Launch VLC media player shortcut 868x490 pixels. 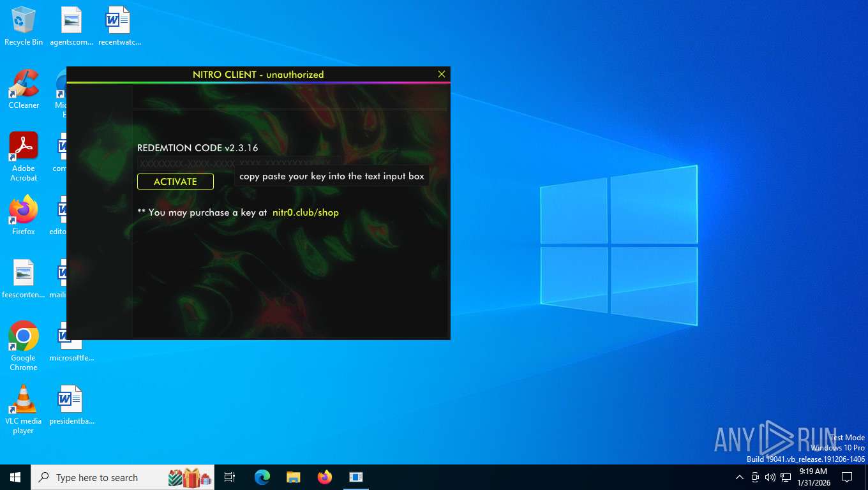(x=24, y=409)
